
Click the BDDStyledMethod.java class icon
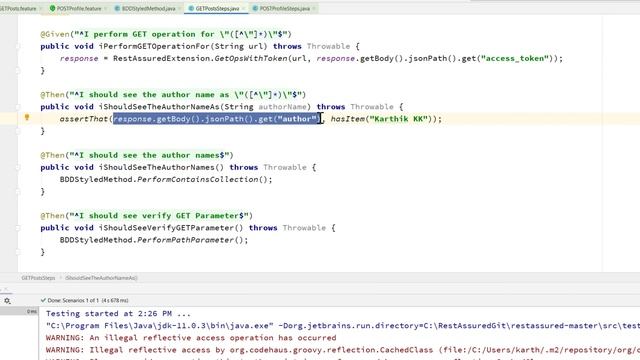[x=117, y=8]
